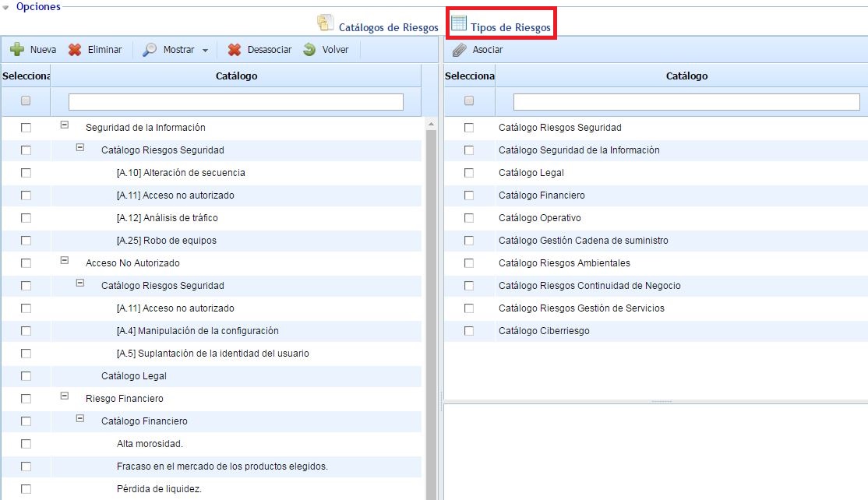The image size is (868, 500).
Task: Click the left Catálogo filter text field
Action: click(235, 102)
